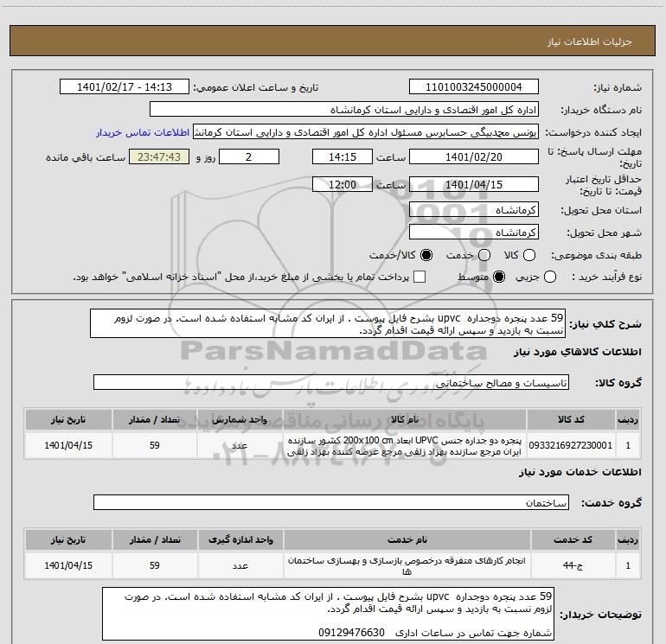Viewport: 666px width, 644px height.
Task: Click the goods table unit cell عدد
Action: click(x=240, y=445)
